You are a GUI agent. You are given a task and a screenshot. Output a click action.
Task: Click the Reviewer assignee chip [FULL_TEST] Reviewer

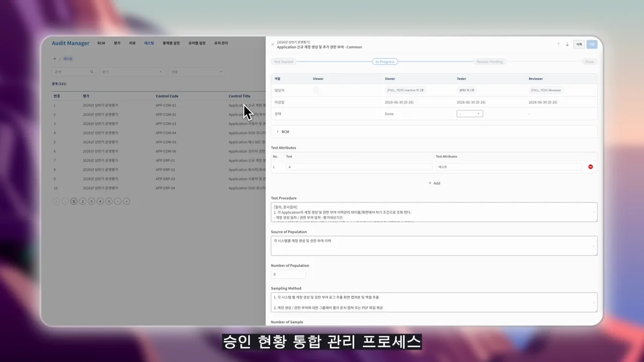(546, 90)
